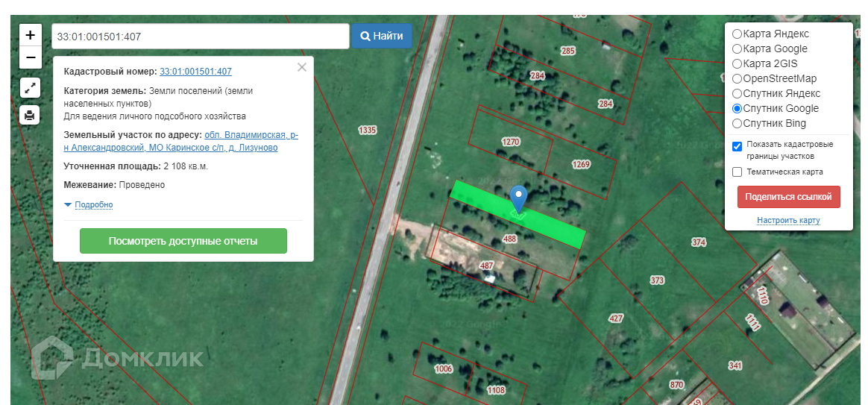The image size is (868, 405).
Task: Zoom out with the minus button
Action: (x=31, y=57)
